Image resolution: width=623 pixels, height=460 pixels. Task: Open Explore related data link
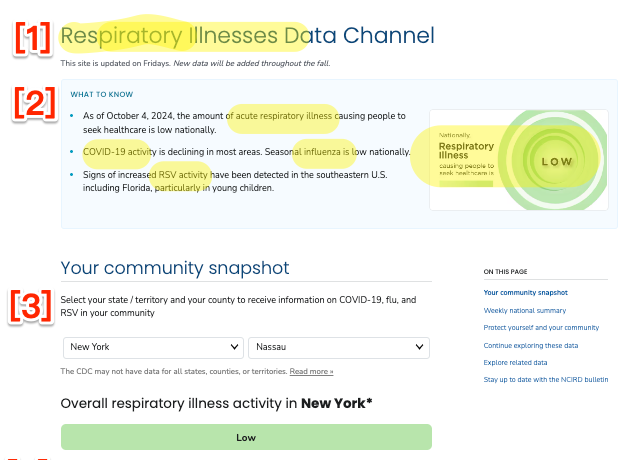click(515, 362)
